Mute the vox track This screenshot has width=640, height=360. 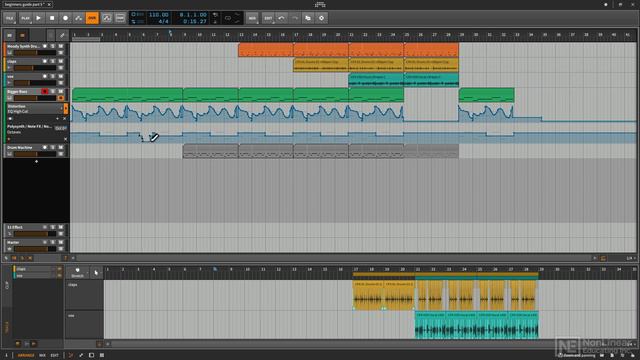(x=61, y=77)
